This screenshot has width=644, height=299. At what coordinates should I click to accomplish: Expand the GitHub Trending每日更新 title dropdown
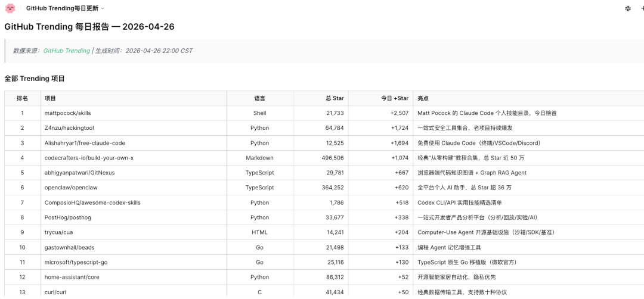(66, 8)
